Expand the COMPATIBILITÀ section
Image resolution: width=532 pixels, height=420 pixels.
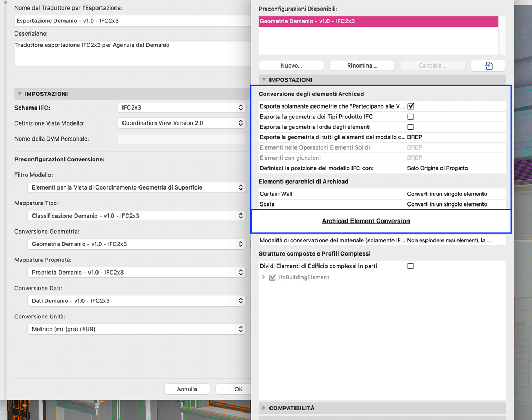pos(264,408)
